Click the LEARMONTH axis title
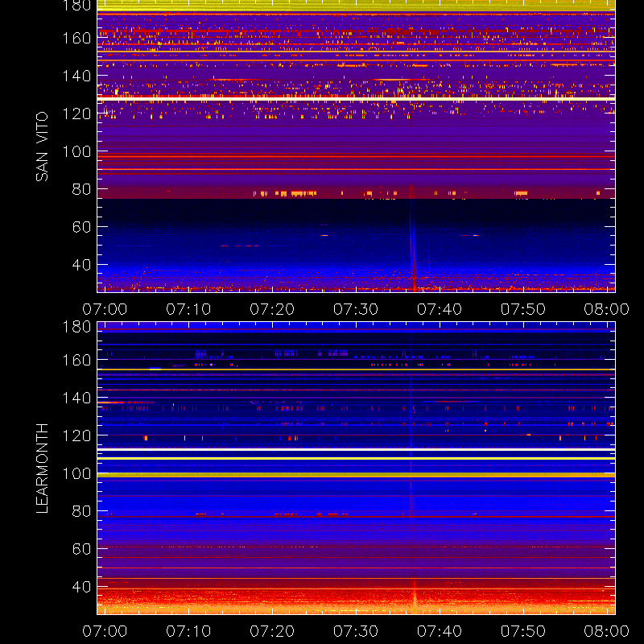Viewport: 644px width, 644px height. [x=42, y=469]
